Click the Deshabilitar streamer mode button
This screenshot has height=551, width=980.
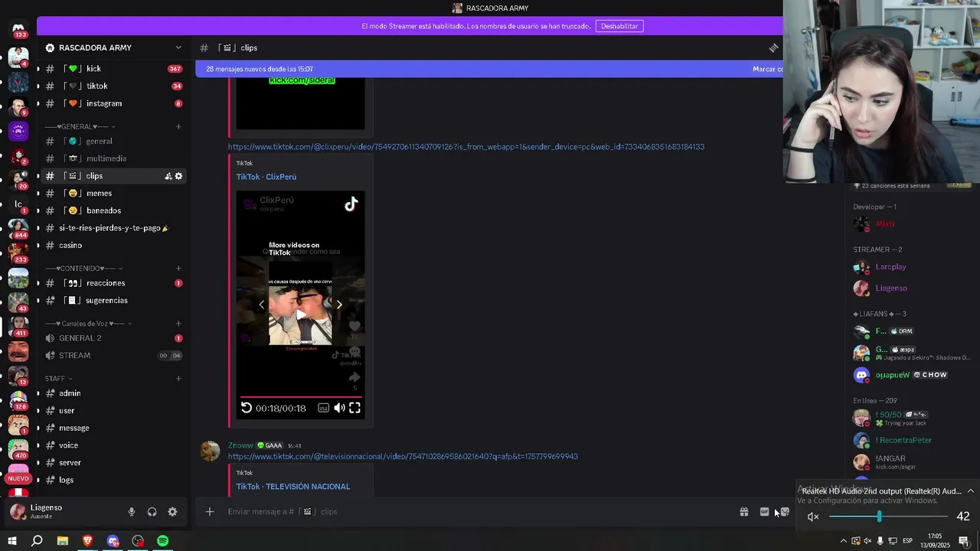tap(619, 26)
